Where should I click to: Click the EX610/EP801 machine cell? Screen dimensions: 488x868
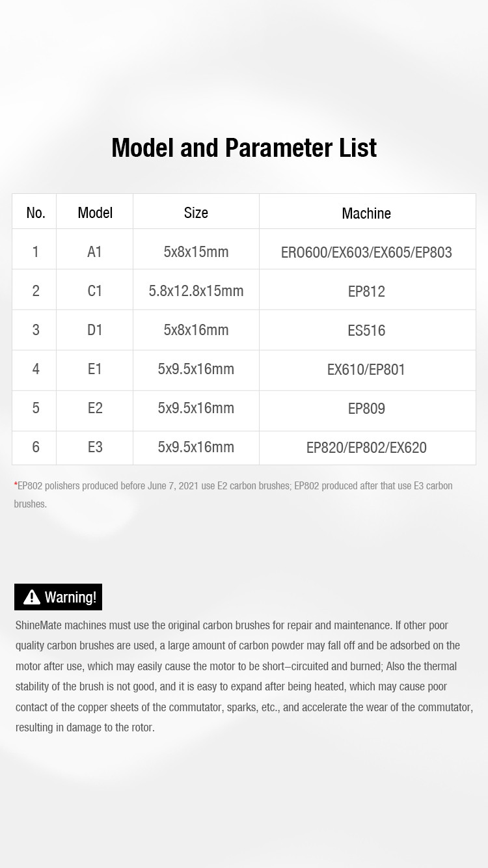tap(367, 370)
